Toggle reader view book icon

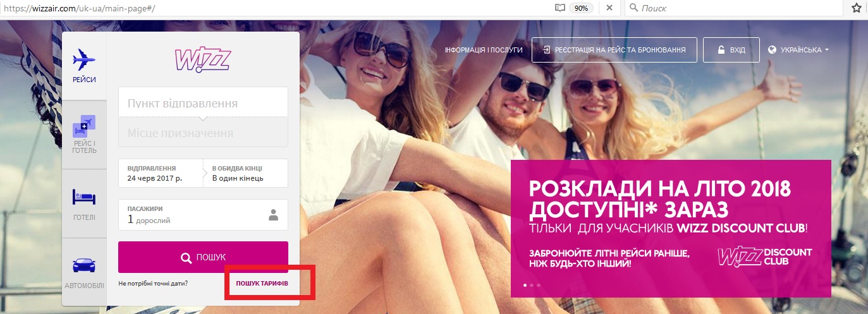pyautogui.click(x=559, y=8)
